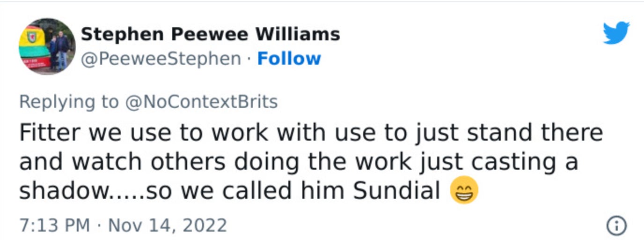Follow Stephen Peewee Williams
The height and width of the screenshot is (240, 644).
289,59
